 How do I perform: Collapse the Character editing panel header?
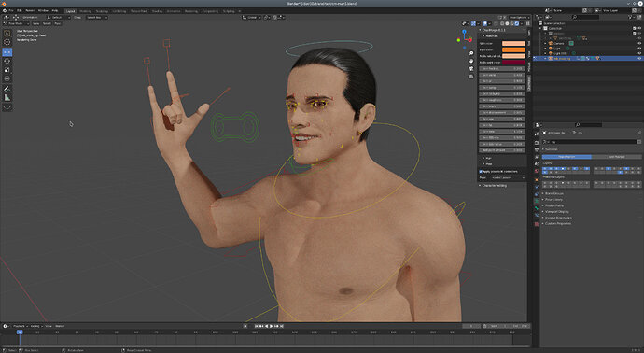click(x=495, y=185)
